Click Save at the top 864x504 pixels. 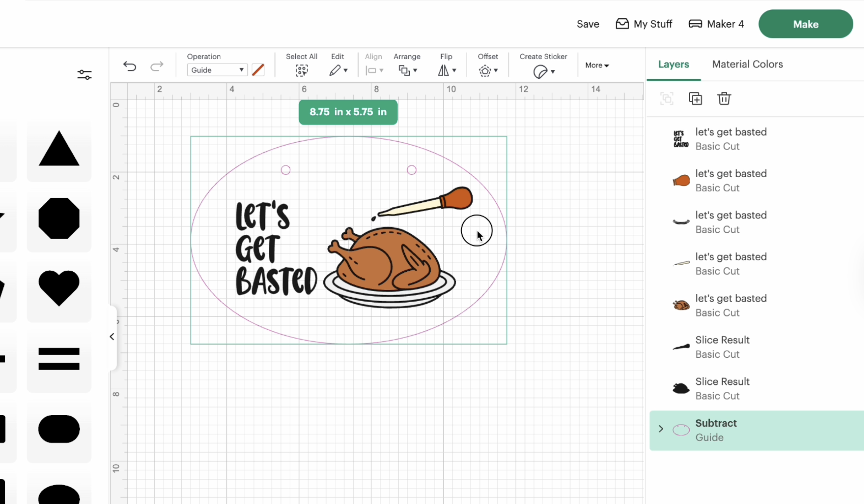click(588, 24)
